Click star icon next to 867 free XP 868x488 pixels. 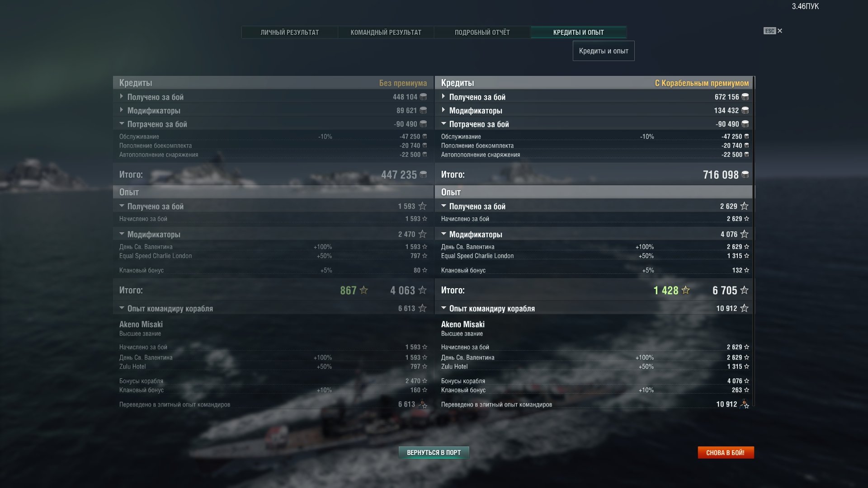click(x=363, y=290)
